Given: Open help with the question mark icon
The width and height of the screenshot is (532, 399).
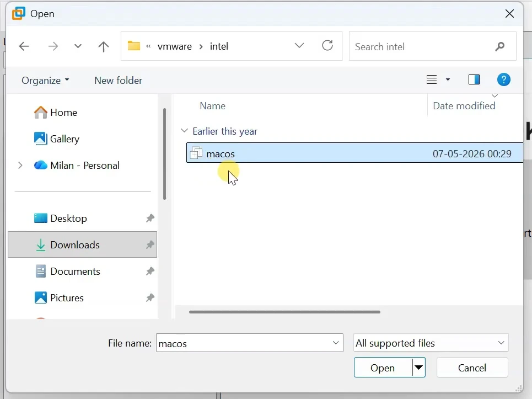Looking at the screenshot, I should pyautogui.click(x=504, y=80).
